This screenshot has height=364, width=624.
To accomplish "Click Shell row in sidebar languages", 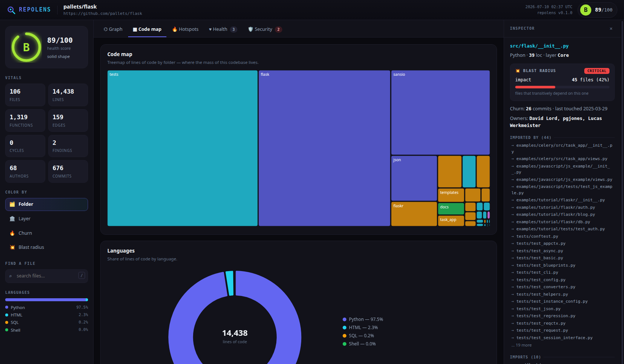I will click(x=46, y=330).
